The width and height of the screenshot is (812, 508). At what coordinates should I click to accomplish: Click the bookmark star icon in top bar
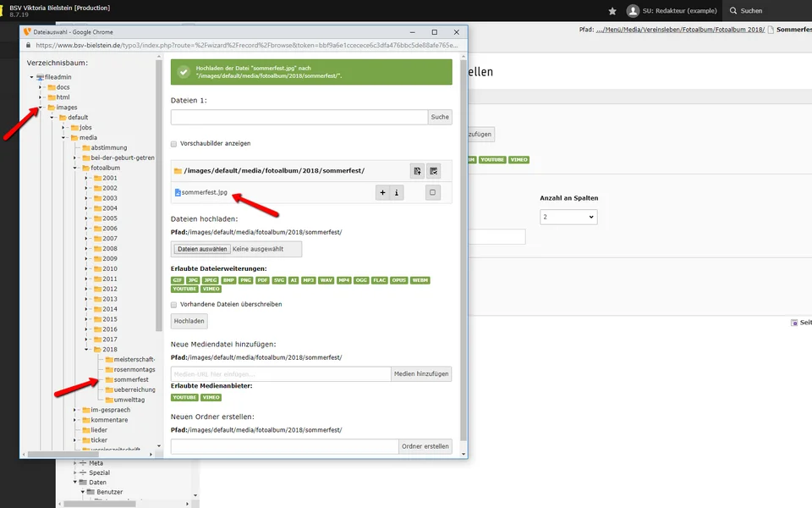point(612,11)
